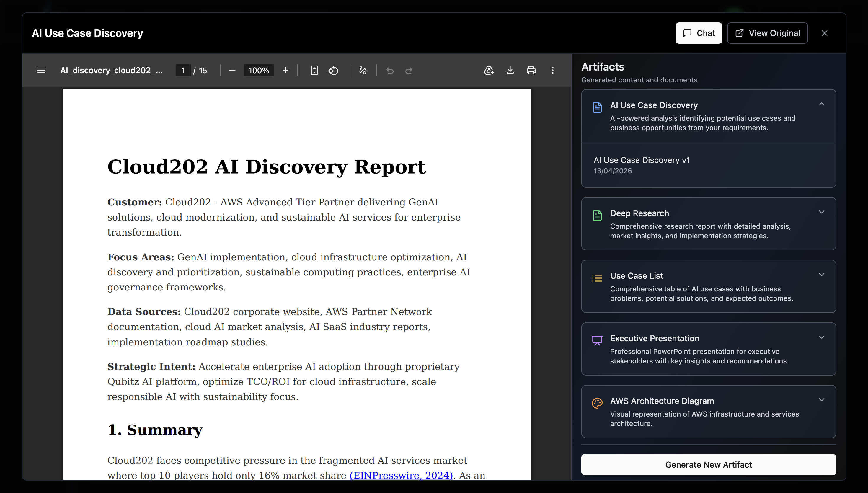Expand the AWS Architecture Diagram artifact
Screen dimensions: 868x493
tap(821, 400)
